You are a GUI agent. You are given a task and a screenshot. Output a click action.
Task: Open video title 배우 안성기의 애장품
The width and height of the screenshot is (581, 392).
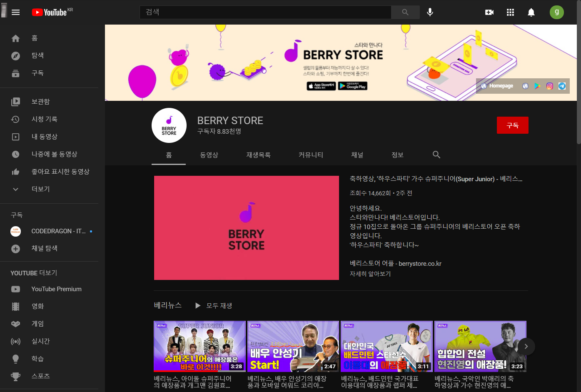pos(287,382)
